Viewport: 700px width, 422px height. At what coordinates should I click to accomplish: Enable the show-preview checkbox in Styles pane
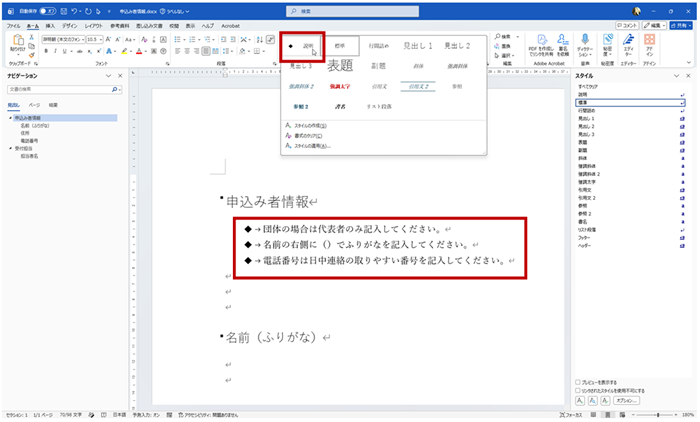(578, 382)
